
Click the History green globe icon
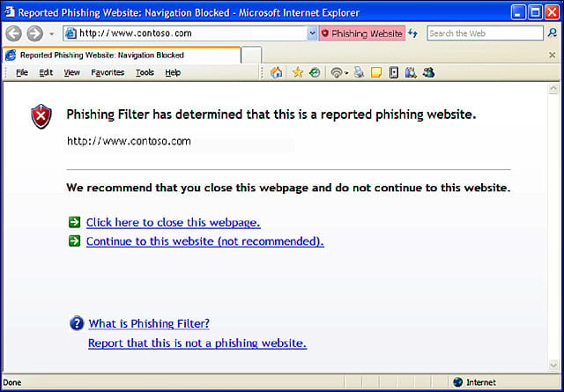tap(315, 72)
